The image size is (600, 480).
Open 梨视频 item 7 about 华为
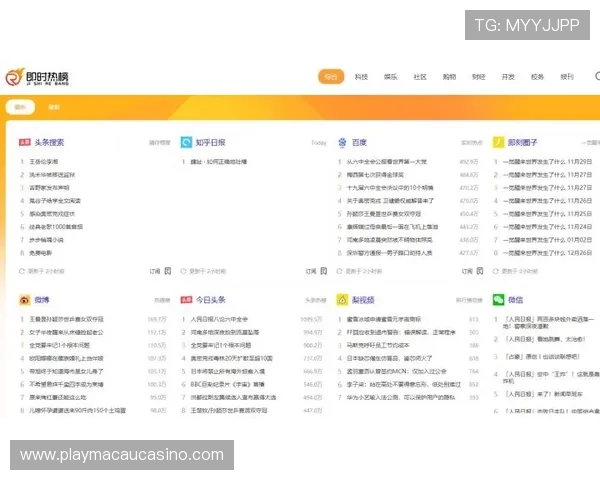tap(401, 397)
